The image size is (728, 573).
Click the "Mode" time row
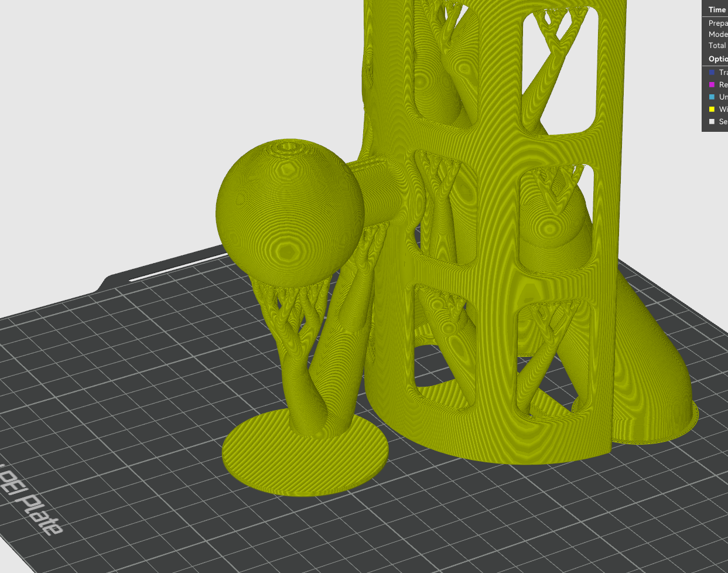(x=718, y=34)
